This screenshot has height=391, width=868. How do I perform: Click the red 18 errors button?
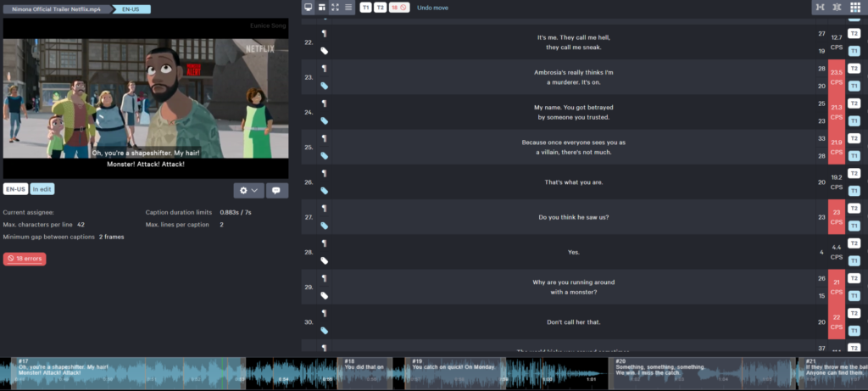(25, 258)
